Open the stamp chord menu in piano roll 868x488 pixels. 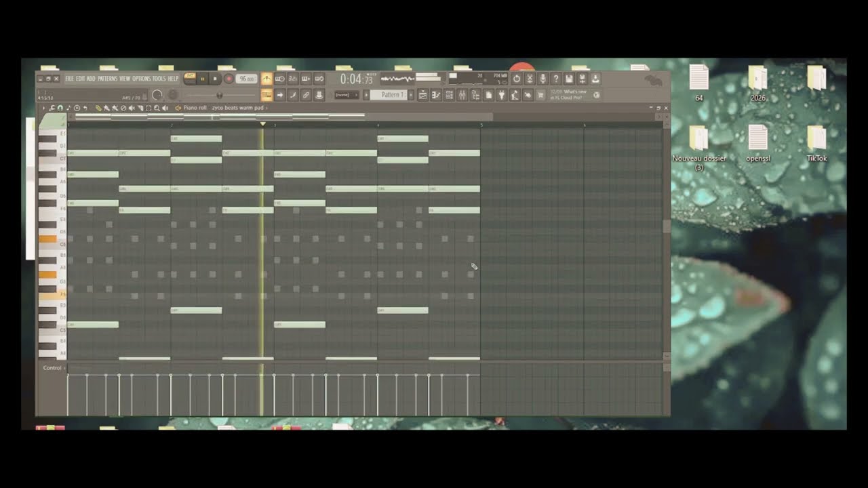click(68, 108)
